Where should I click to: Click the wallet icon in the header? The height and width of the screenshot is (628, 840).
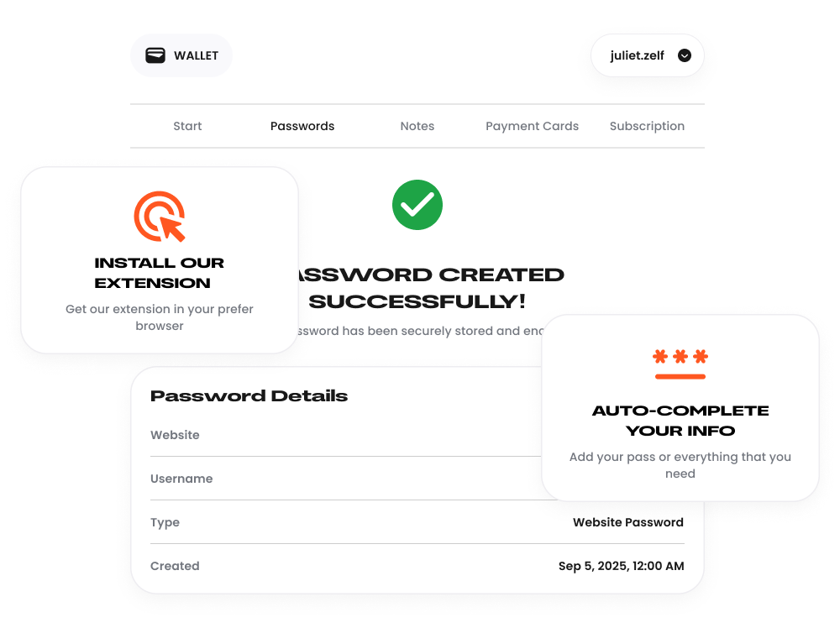[155, 55]
